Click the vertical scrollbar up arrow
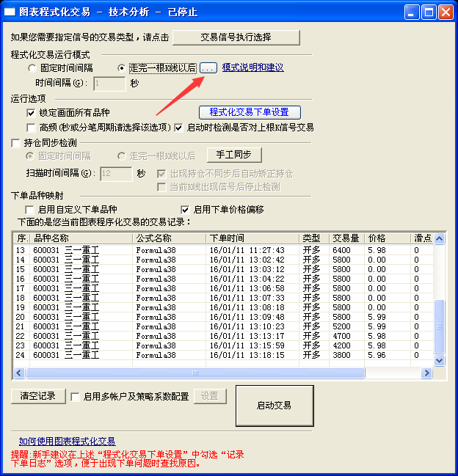The width and height of the screenshot is (458, 476). pos(439,238)
